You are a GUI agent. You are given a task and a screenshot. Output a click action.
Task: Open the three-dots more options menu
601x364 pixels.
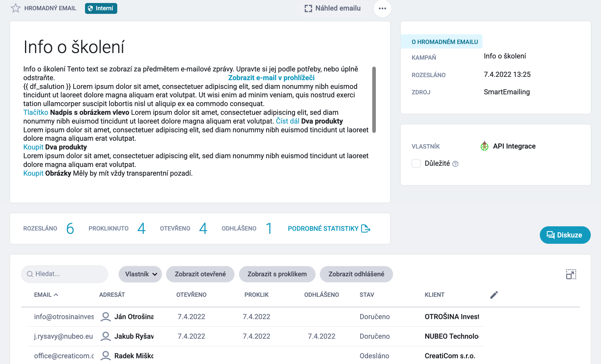pos(382,8)
